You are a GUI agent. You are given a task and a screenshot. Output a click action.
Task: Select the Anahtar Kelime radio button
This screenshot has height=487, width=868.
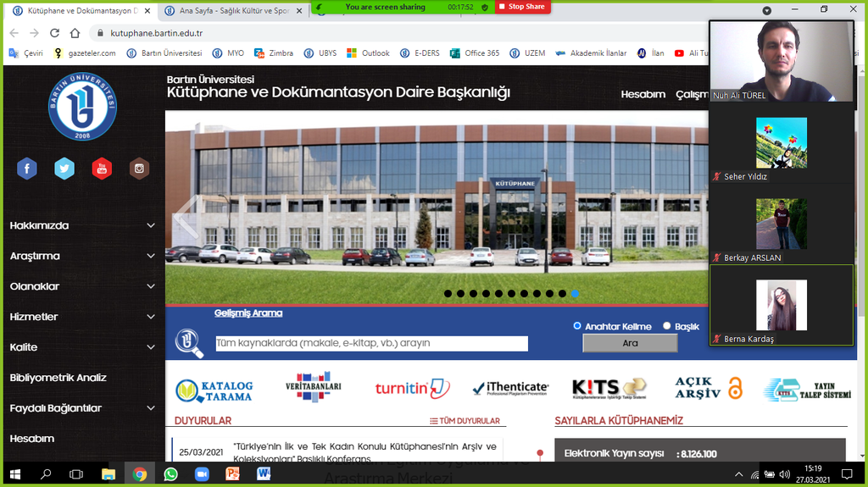pos(577,326)
